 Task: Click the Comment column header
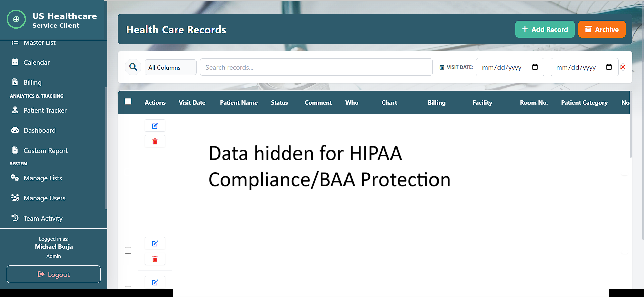(x=318, y=103)
